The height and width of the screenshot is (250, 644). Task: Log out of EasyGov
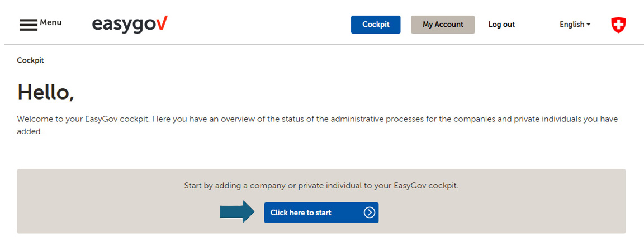tap(501, 25)
